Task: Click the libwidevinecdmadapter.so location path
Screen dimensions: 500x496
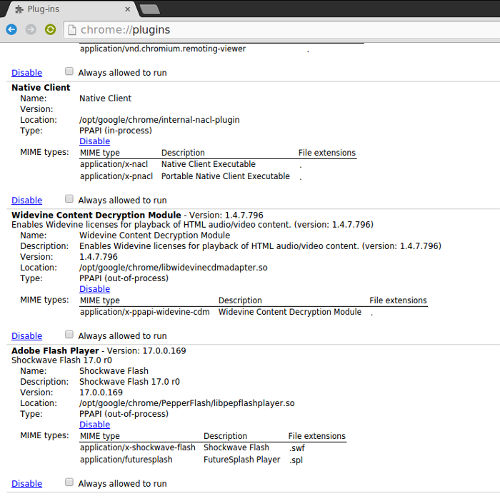Action: 173,267
